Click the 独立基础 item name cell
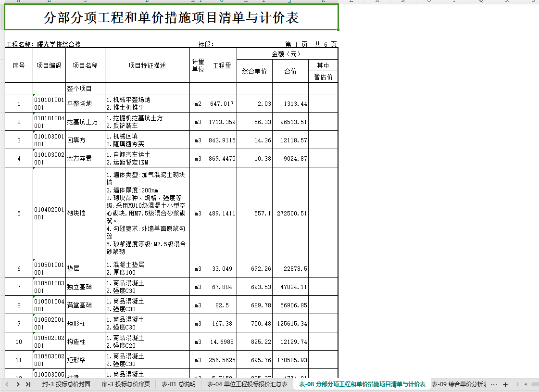This screenshot has height=392, width=539. pyautogui.click(x=85, y=287)
